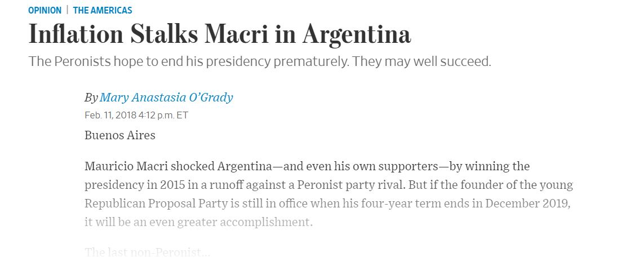Click the subheadline about the Peronists
The image size is (644, 261).
point(260,61)
